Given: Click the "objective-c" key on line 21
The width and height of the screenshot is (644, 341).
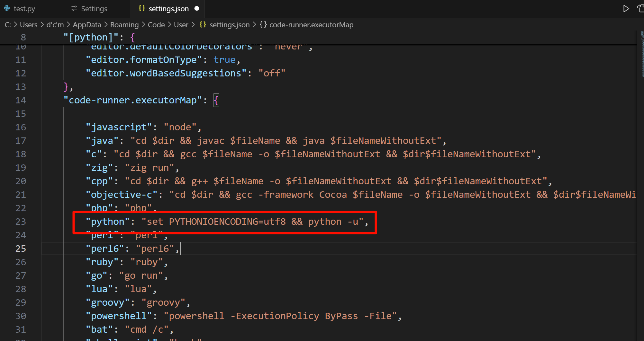Looking at the screenshot, I should coord(122,195).
